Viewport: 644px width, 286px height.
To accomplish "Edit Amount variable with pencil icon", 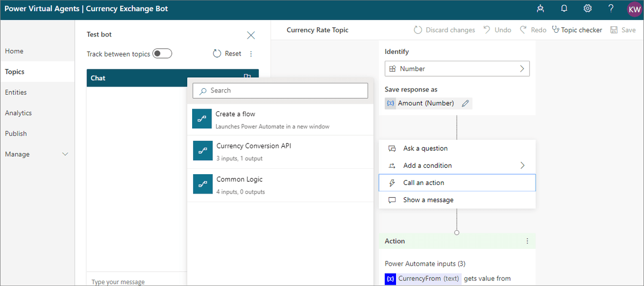I will click(465, 103).
